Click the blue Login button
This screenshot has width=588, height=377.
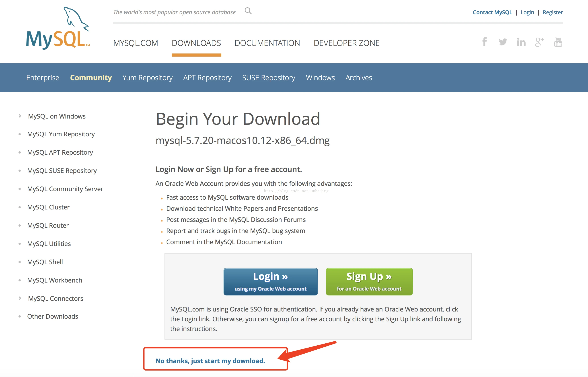point(271,282)
